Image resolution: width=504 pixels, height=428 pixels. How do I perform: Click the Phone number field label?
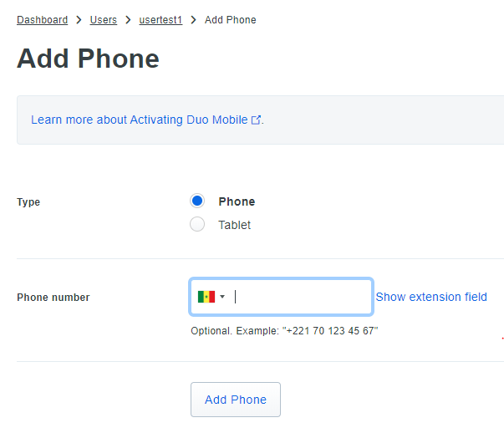click(x=53, y=298)
